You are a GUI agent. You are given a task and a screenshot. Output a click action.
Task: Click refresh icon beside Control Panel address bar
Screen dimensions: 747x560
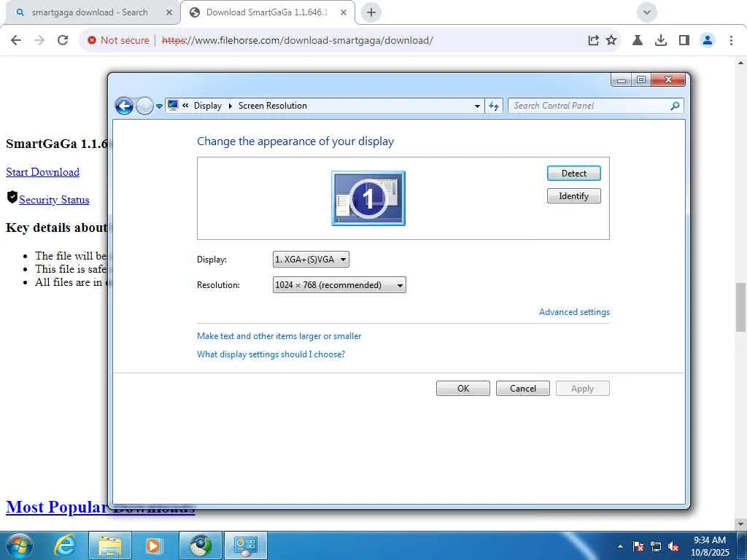point(494,106)
